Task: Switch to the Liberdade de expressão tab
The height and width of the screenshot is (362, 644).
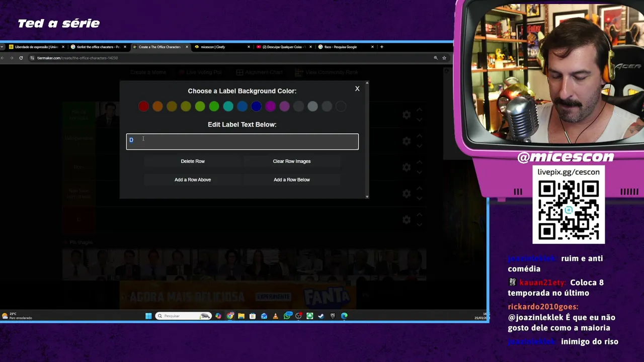Action: (x=36, y=47)
